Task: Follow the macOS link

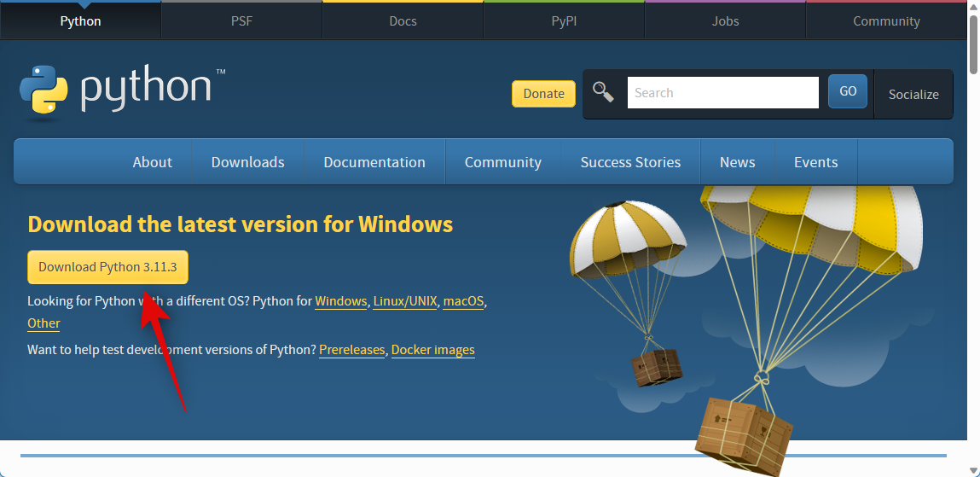Action: [464, 301]
